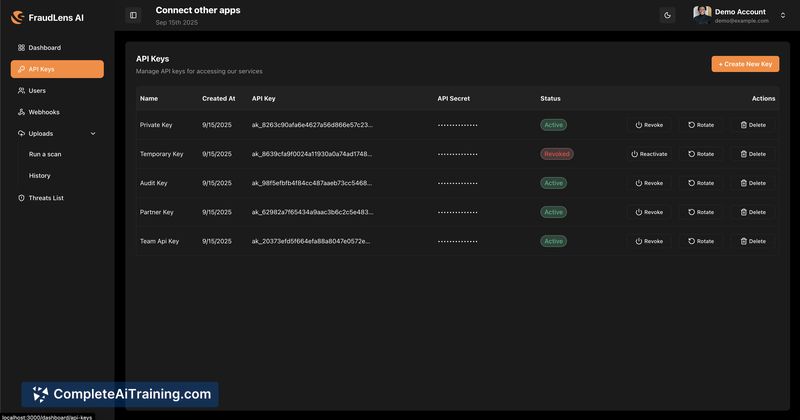800x420 pixels.
Task: Delete the Partner Key
Action: 753,212
